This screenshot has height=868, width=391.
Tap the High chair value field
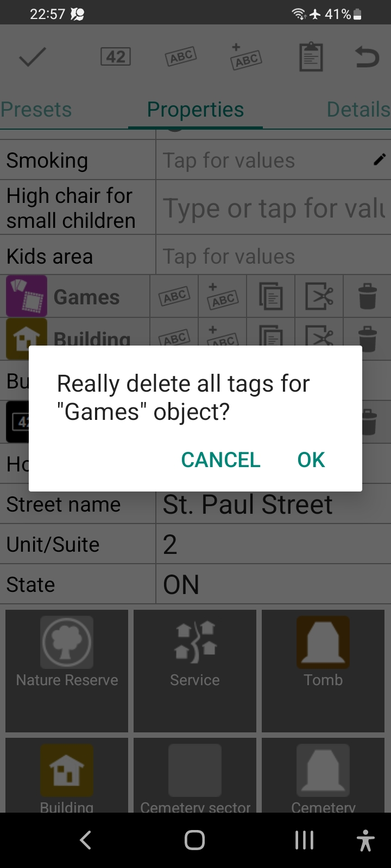click(x=273, y=208)
